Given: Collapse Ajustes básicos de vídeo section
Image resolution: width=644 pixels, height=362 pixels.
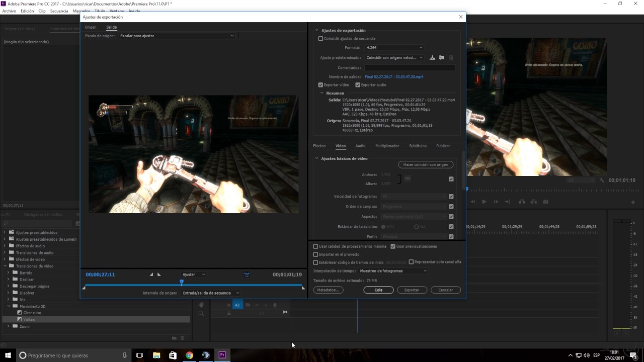Looking at the screenshot, I should click(317, 158).
